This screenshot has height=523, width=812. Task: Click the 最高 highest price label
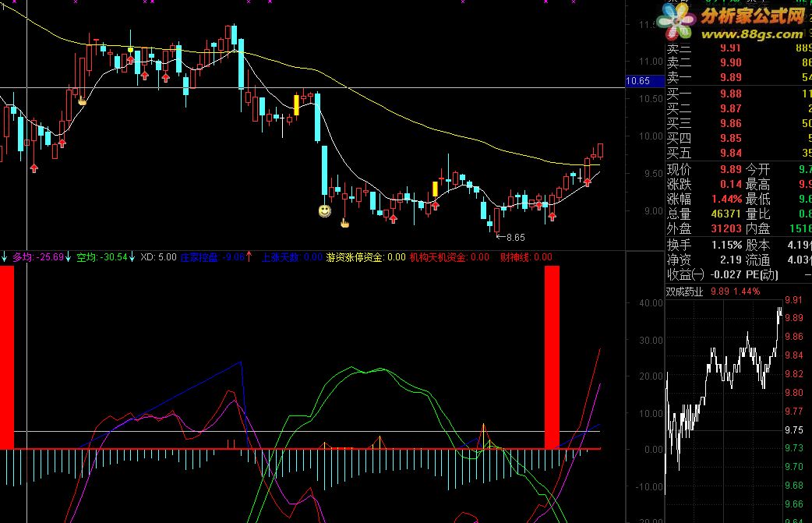[x=758, y=185]
